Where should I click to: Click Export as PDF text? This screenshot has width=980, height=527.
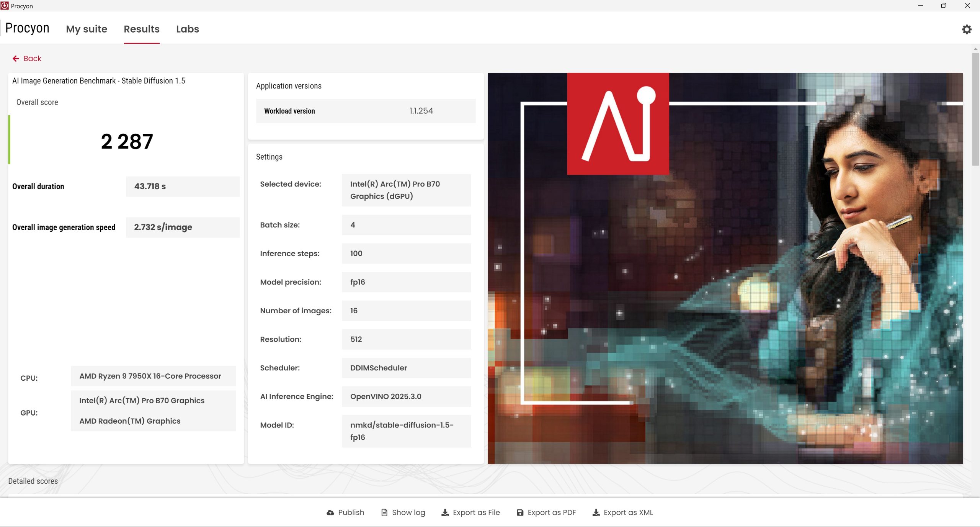click(552, 512)
